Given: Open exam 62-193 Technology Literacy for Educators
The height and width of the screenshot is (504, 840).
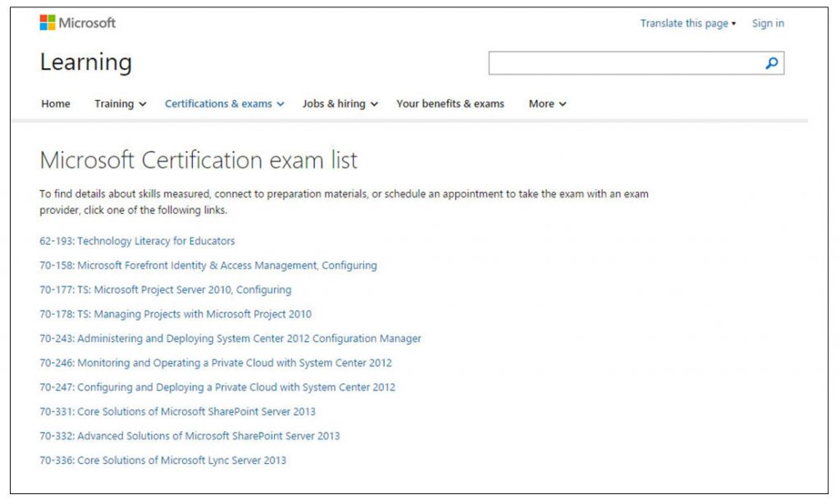Looking at the screenshot, I should click(x=137, y=241).
